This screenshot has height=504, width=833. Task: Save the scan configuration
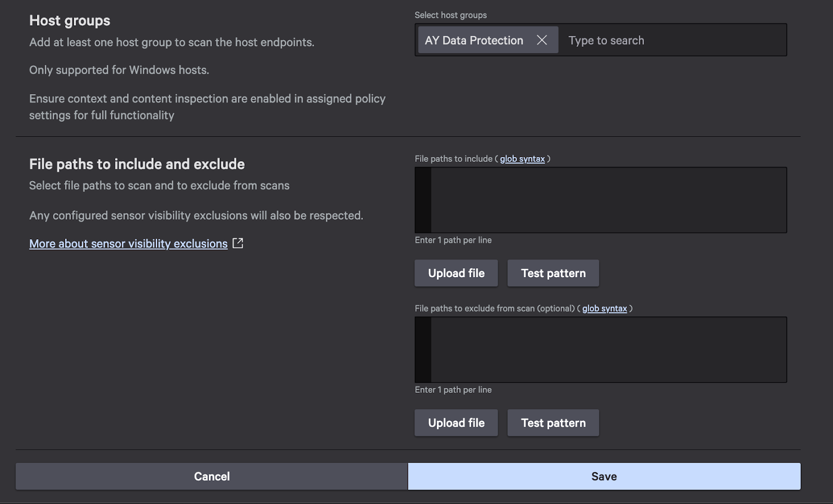[x=604, y=476]
